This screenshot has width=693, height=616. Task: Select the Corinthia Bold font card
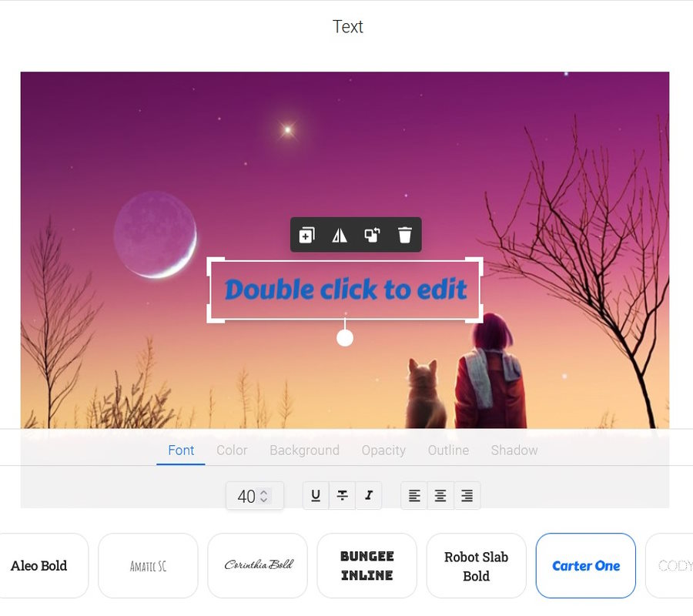[x=258, y=566]
